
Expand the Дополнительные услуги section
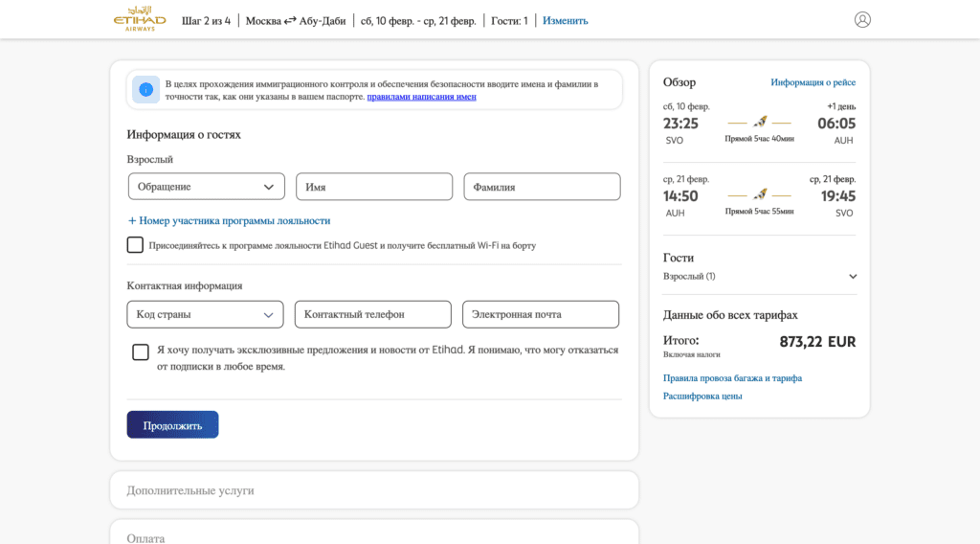tap(374, 490)
